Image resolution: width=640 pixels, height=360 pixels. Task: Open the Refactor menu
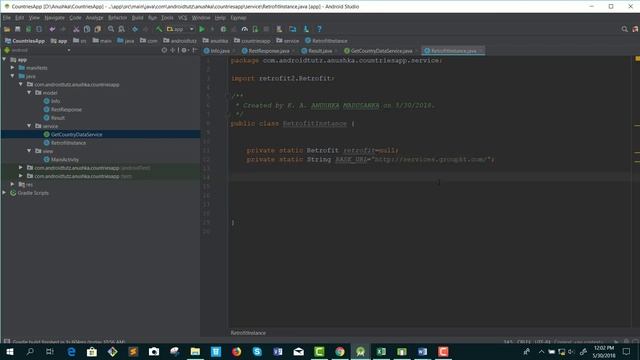pyautogui.click(x=118, y=18)
